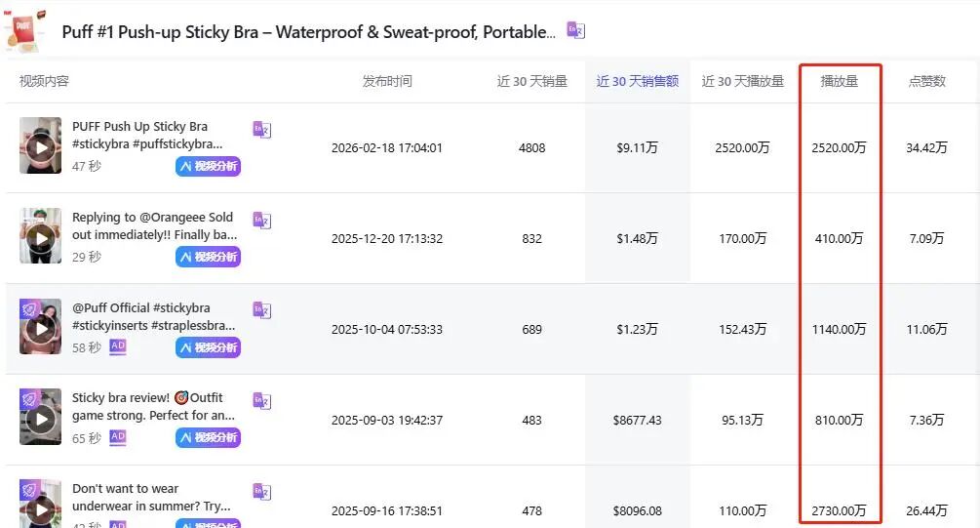The image size is (980, 528).
Task: Open 视频分析 for the 47秒 video
Action: pyautogui.click(x=208, y=166)
